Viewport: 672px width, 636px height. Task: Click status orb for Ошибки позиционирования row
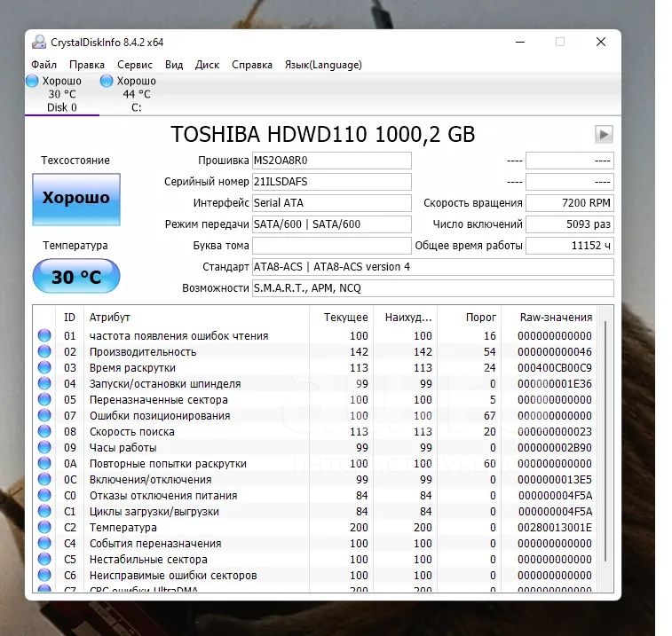(44, 415)
